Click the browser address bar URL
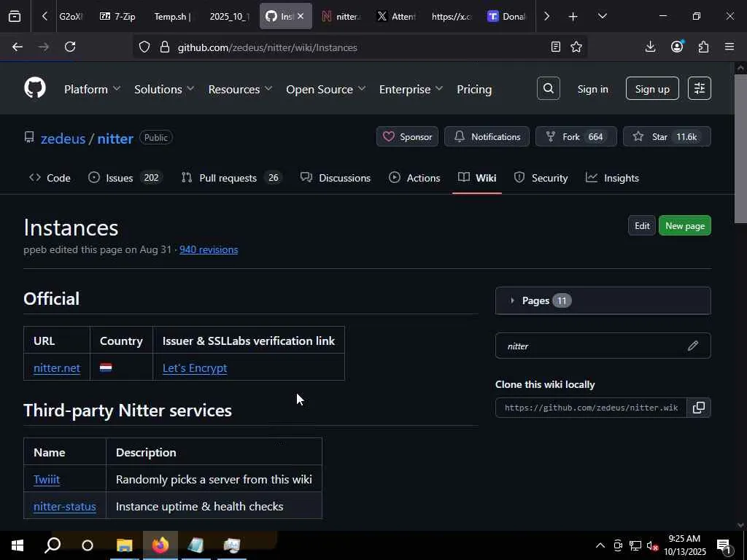747x560 pixels. pos(267,47)
